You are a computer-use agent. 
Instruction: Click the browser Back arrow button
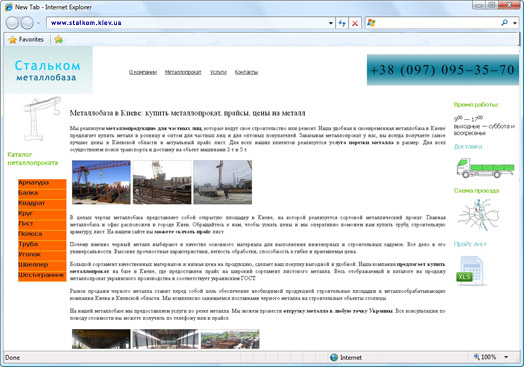(12, 23)
